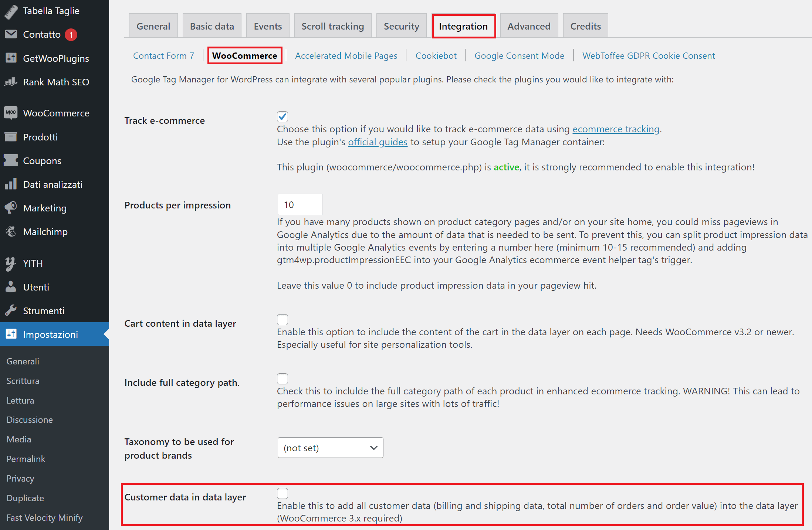Switch to the General tab

153,26
